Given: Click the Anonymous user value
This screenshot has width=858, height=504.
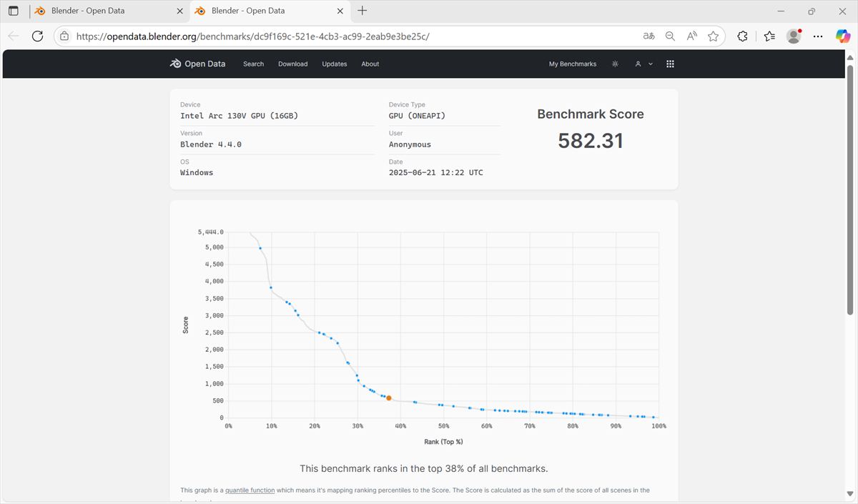Looking at the screenshot, I should (410, 144).
